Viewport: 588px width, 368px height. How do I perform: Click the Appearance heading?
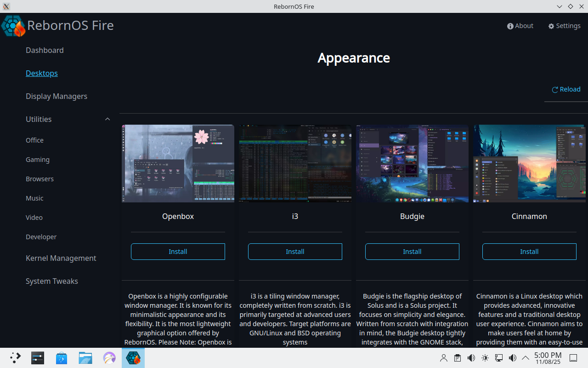coord(354,58)
